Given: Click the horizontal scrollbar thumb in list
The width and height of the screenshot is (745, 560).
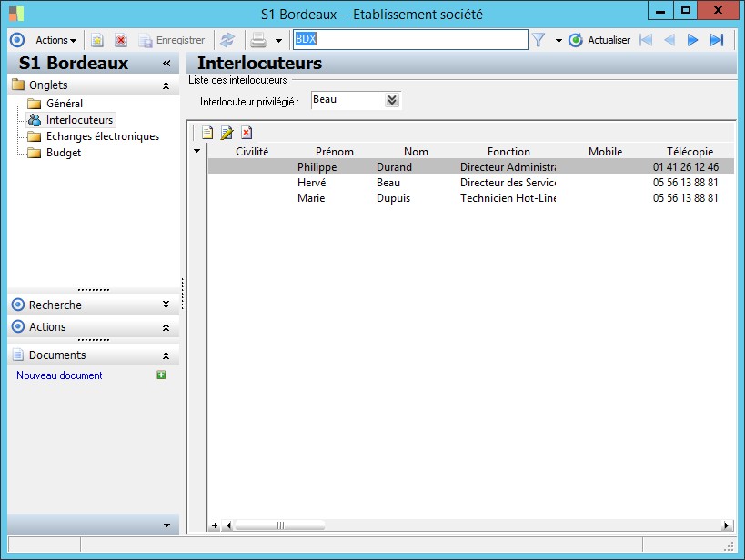Looking at the screenshot, I should click(280, 525).
